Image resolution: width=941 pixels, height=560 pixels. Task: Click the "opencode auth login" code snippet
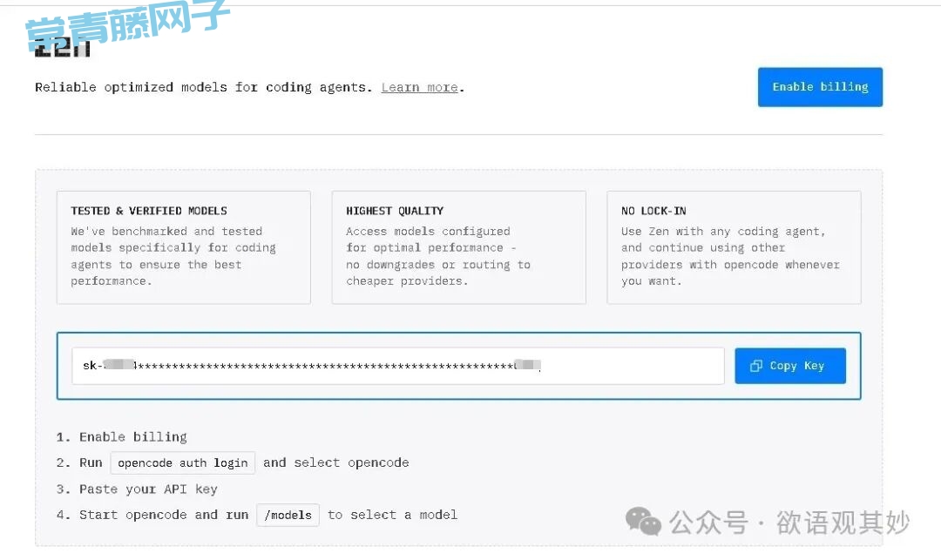[x=183, y=462]
